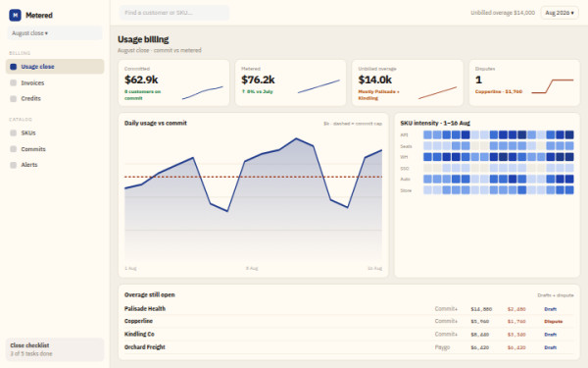Click the SSO row label in heatmap
This screenshot has width=588, height=368.
[x=405, y=168]
